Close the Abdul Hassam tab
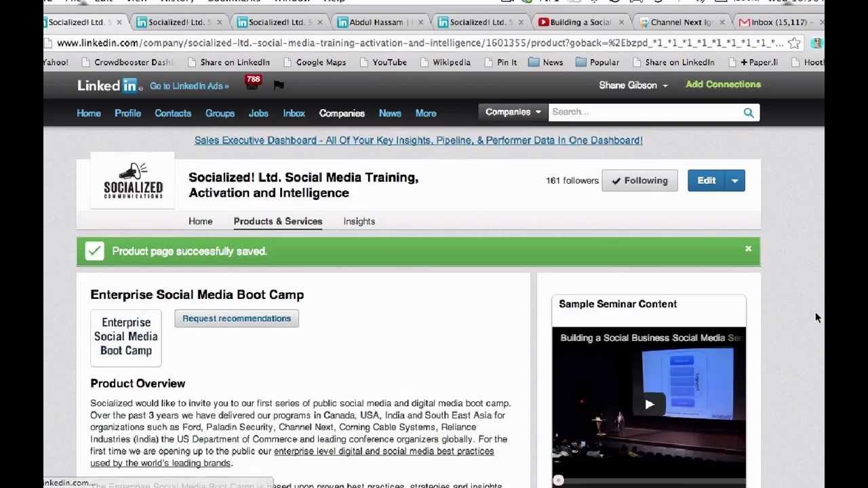 click(x=420, y=22)
